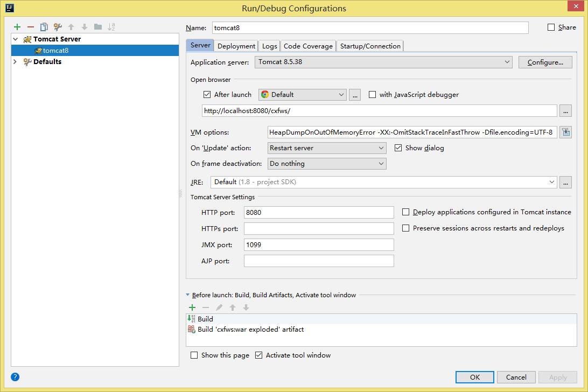The height and width of the screenshot is (392, 588).
Task: Open the Default browser dropdown
Action: [x=302, y=95]
